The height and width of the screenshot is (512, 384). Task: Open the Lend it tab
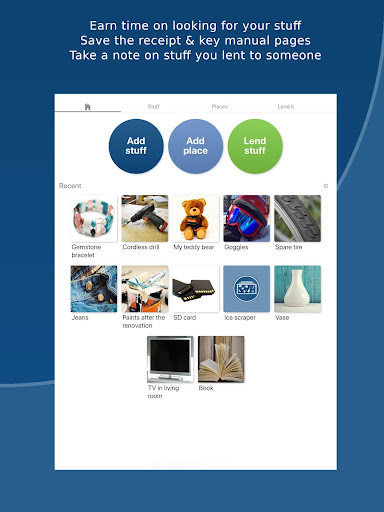click(x=286, y=107)
